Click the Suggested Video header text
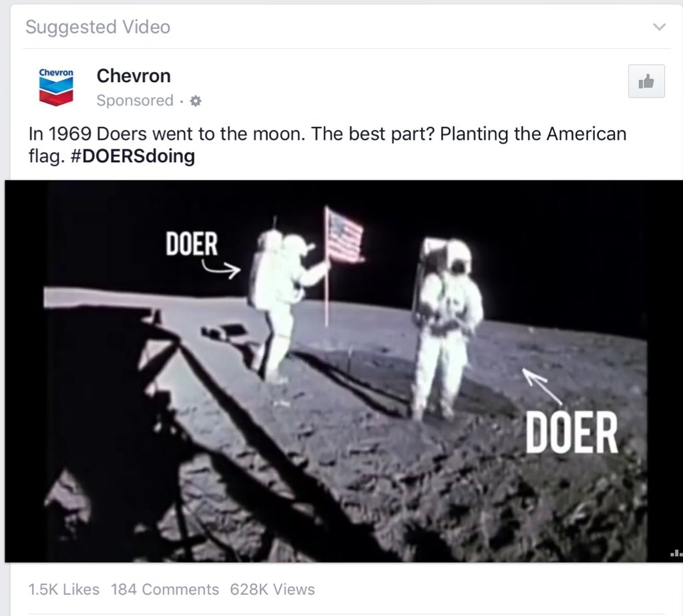The width and height of the screenshot is (683, 616). [x=98, y=27]
